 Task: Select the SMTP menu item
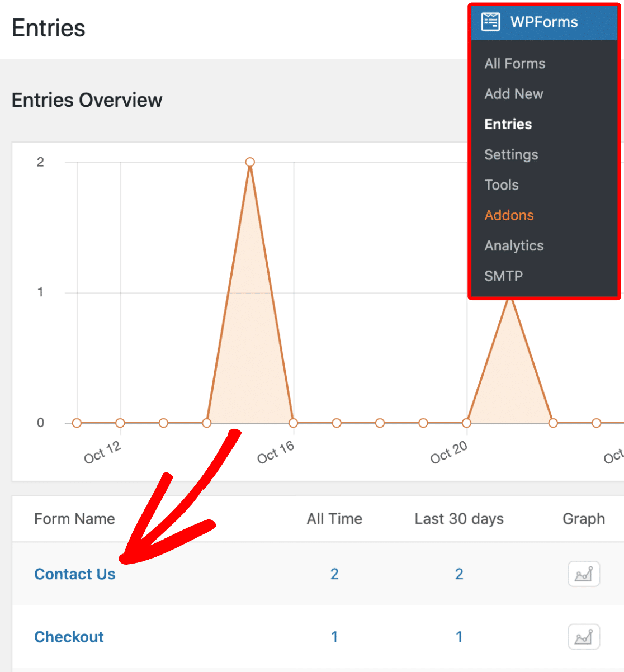click(x=503, y=276)
